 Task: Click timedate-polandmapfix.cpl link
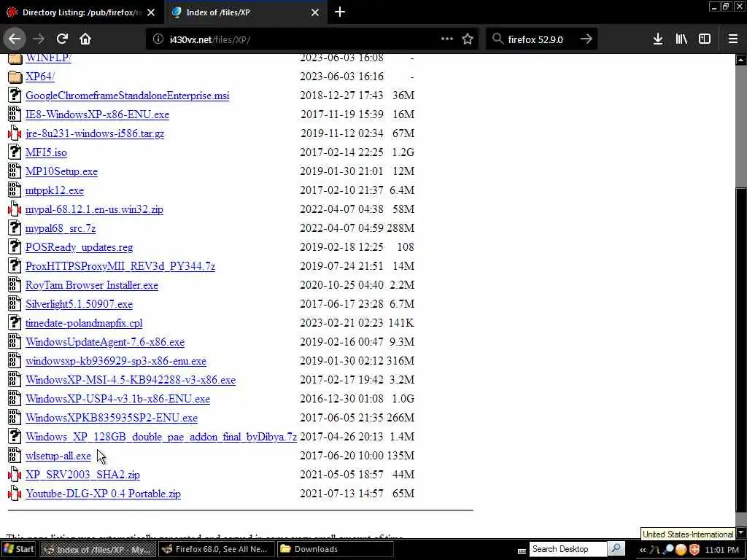tap(84, 323)
